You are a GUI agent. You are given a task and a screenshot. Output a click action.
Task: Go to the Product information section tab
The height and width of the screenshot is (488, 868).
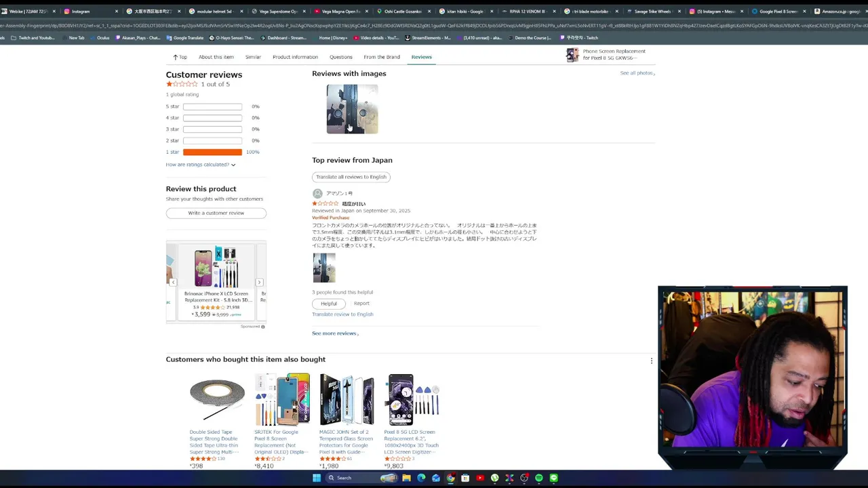295,57
